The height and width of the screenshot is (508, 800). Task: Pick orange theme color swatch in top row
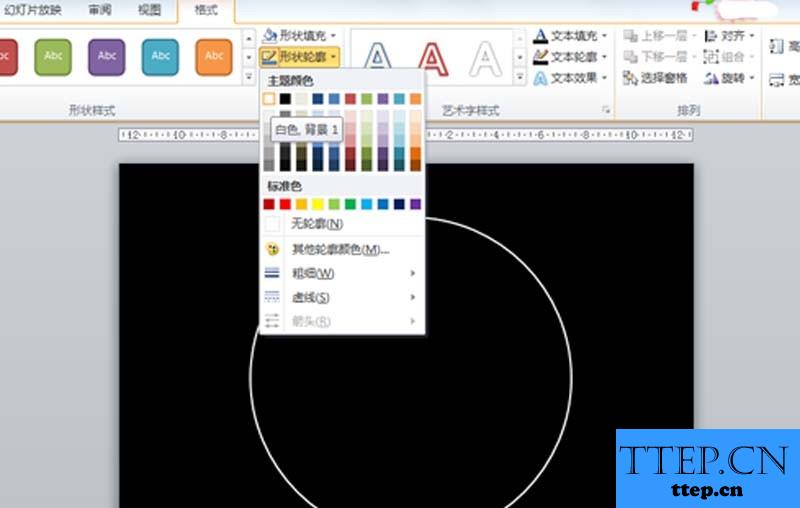pyautogui.click(x=416, y=98)
